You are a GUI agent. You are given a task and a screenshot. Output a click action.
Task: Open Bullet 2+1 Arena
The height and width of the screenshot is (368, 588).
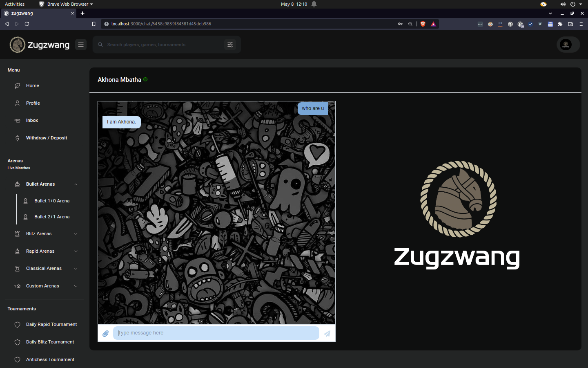[x=52, y=217]
